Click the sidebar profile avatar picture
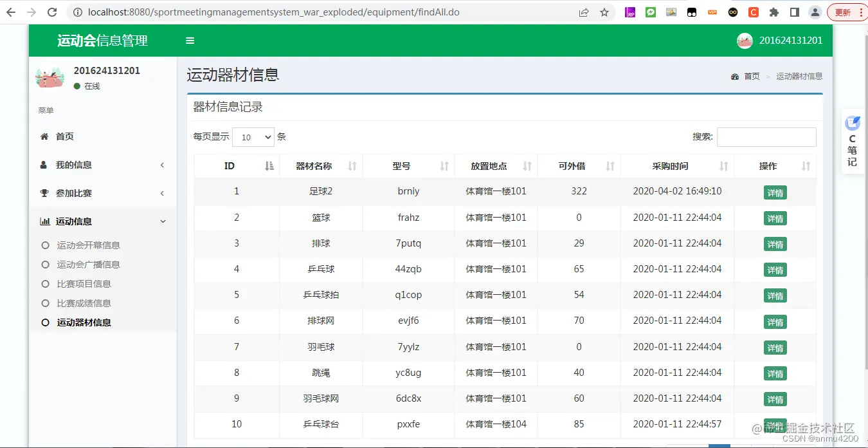Image resolution: width=868 pixels, height=448 pixels. point(50,77)
